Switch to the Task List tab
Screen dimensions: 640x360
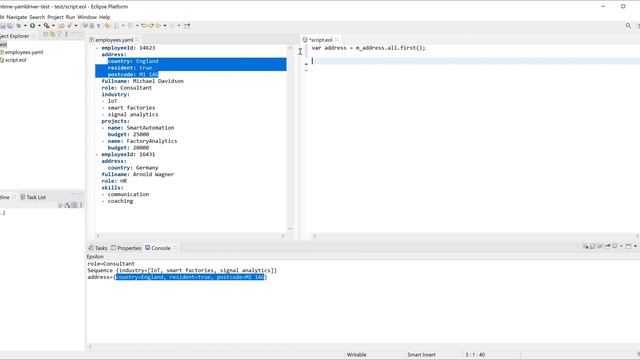33,197
